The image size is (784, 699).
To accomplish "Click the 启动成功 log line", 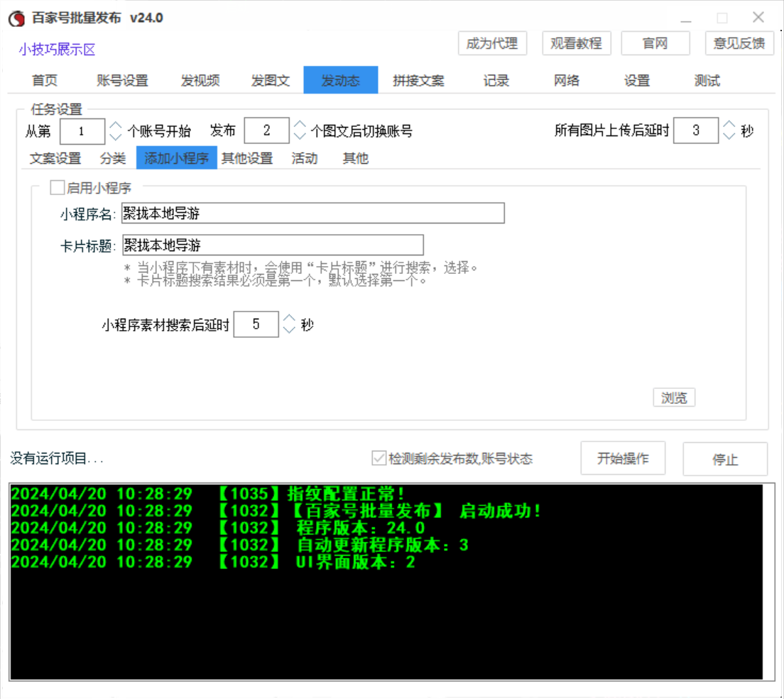I will coord(276,511).
